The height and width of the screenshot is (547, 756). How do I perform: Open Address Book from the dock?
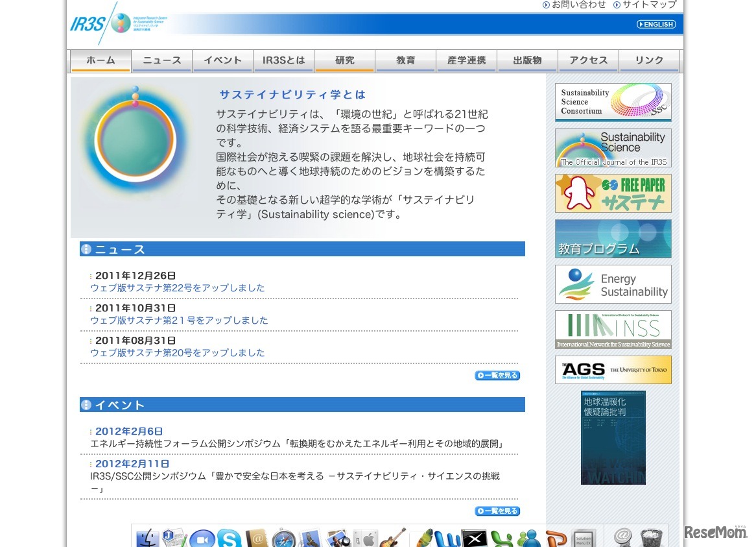[258, 540]
